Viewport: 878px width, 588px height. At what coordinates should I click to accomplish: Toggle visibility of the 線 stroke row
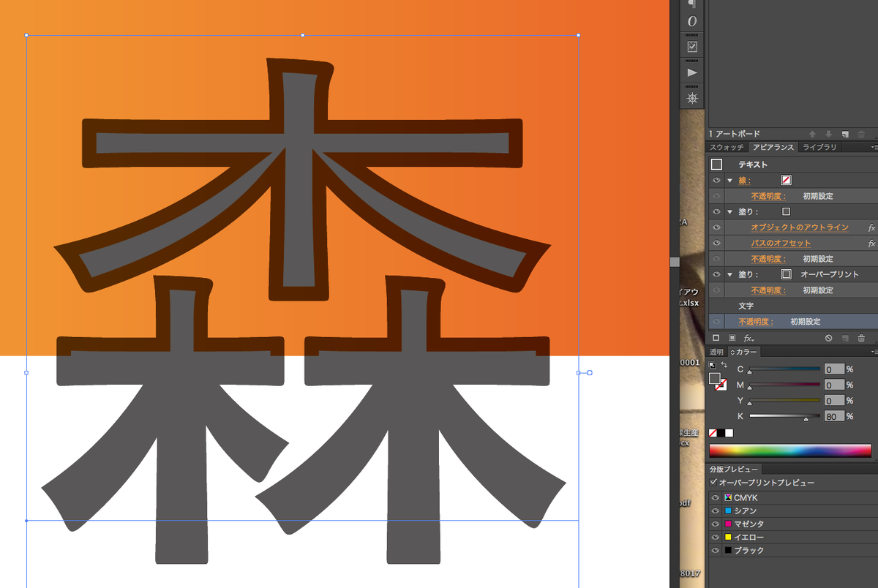pyautogui.click(x=716, y=180)
